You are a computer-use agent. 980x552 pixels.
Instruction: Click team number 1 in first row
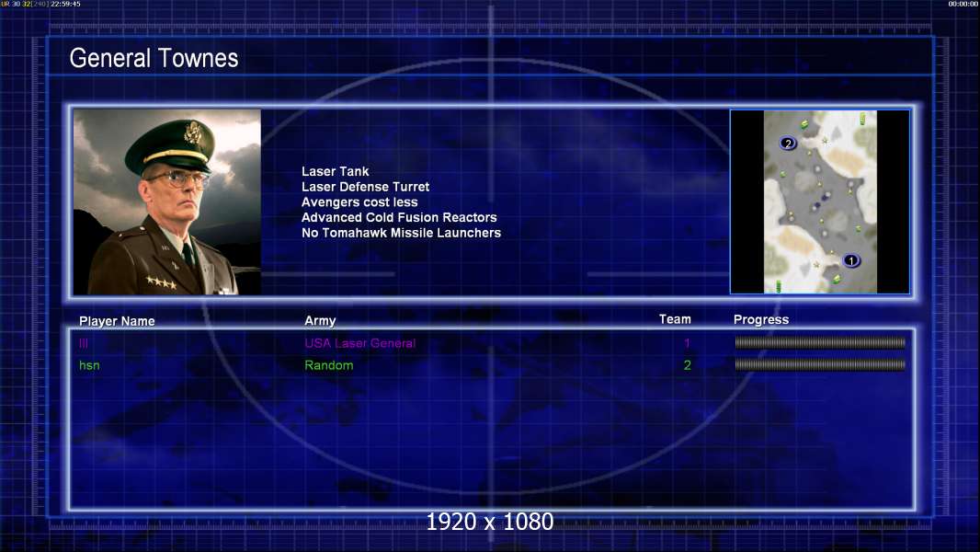[687, 342]
